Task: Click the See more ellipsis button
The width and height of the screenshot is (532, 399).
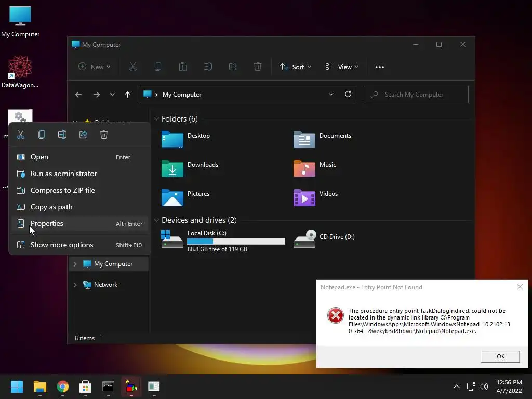Action: click(380, 67)
